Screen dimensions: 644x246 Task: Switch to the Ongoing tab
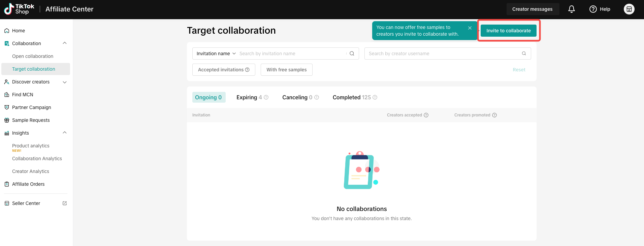click(208, 97)
